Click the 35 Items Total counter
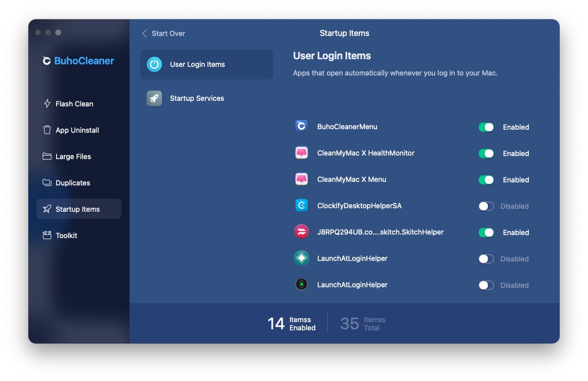Image resolution: width=588 pixels, height=381 pixels. click(x=363, y=324)
